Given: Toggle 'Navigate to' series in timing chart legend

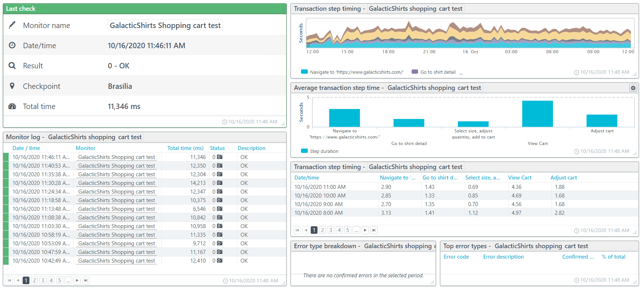Looking at the screenshot, I should click(x=352, y=72).
